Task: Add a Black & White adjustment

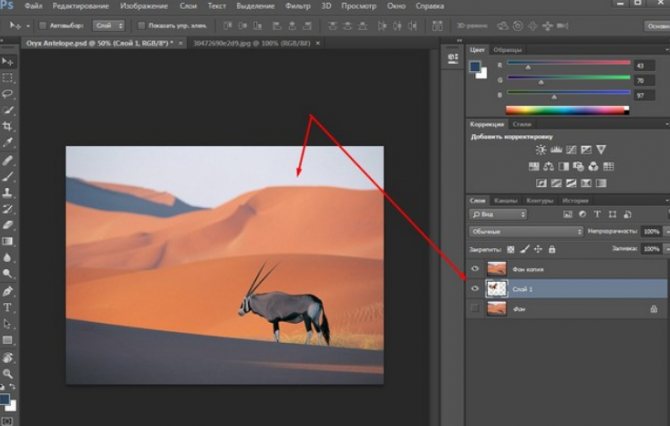Action: (x=564, y=166)
